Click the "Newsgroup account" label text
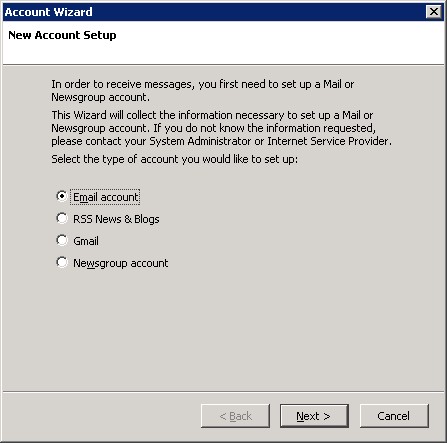The height and width of the screenshot is (443, 447). (120, 263)
